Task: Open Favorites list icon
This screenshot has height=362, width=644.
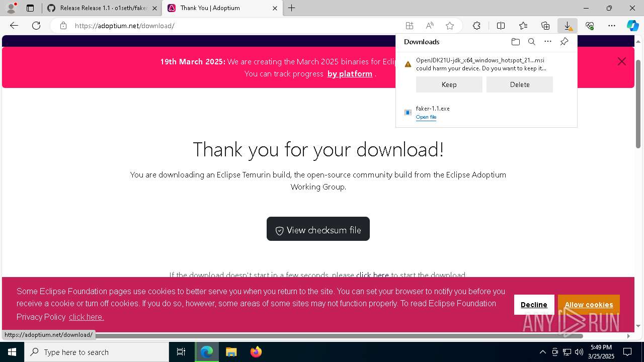Action: point(523,26)
